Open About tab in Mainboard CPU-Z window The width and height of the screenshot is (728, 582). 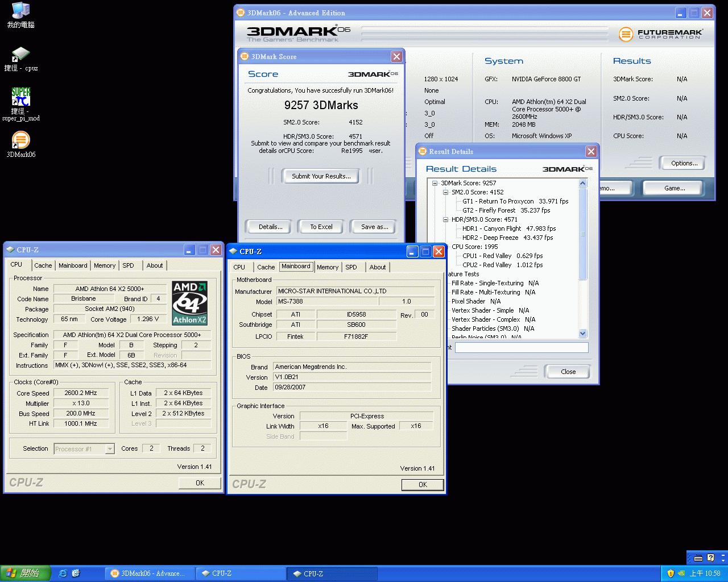tap(378, 267)
